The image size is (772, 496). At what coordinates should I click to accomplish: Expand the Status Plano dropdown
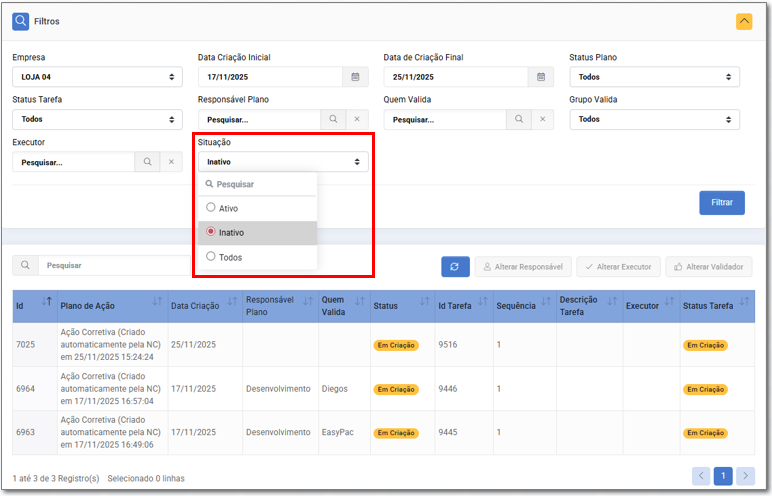coord(654,77)
